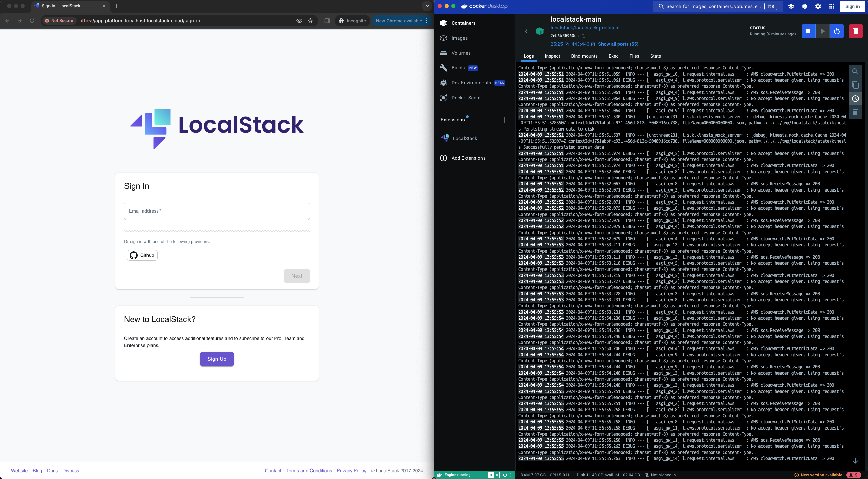The width and height of the screenshot is (868, 479).
Task: Expand Show all ports (55)
Action: [618, 44]
